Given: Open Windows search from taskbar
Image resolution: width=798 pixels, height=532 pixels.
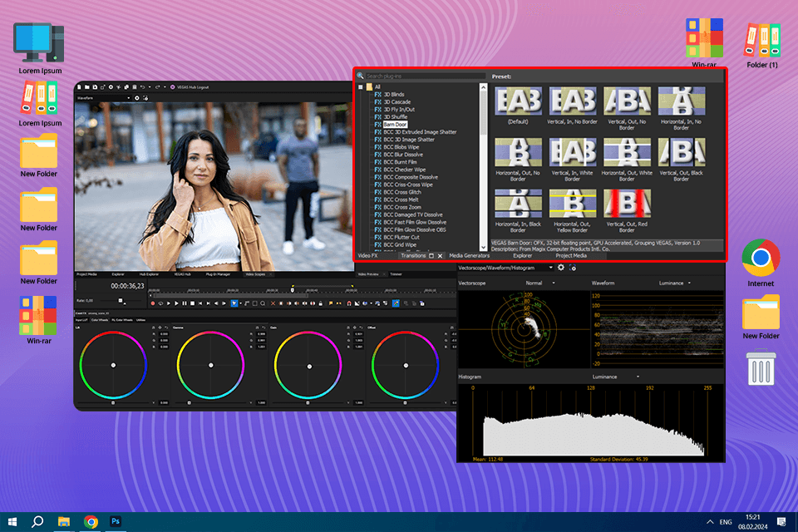Looking at the screenshot, I should pos(37,522).
